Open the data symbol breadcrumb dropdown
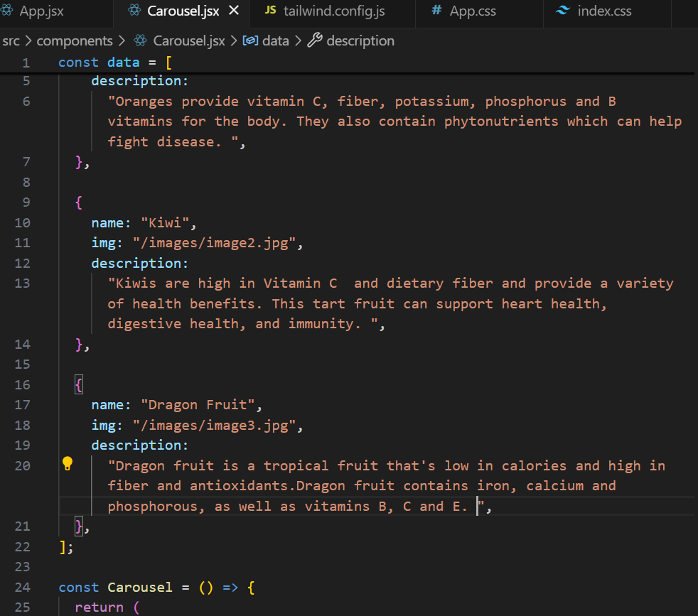The image size is (698, 616). tap(276, 40)
